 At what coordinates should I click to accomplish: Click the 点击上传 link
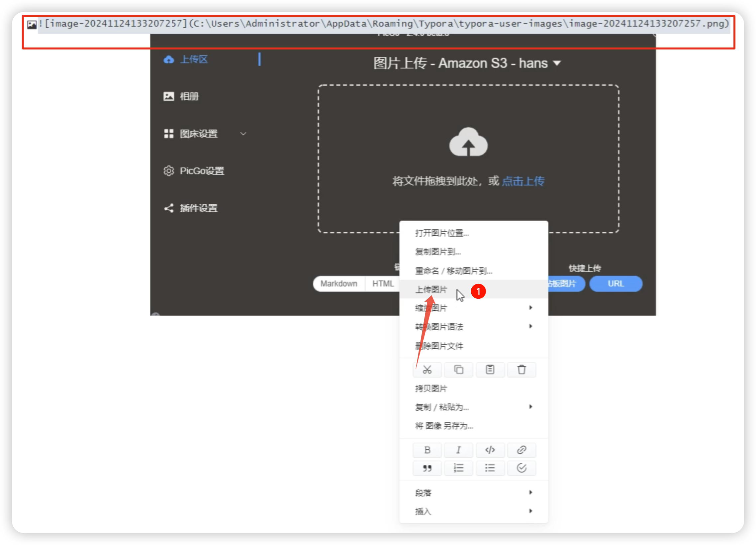523,181
